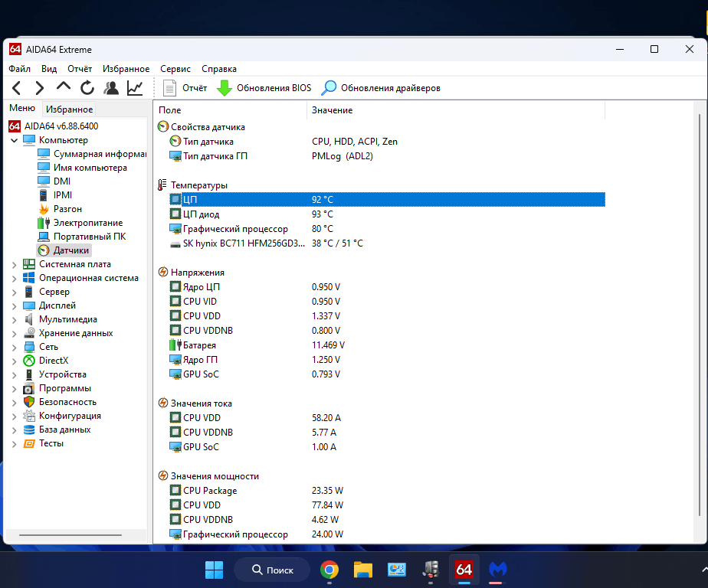Click the Безопасность shield icon
The image size is (708, 588).
(29, 402)
